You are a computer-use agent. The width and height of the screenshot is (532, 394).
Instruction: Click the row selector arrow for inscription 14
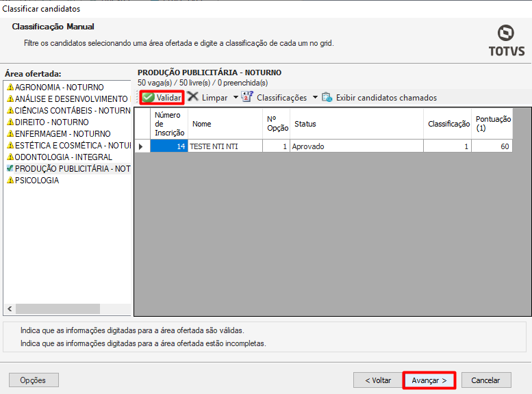(142, 146)
